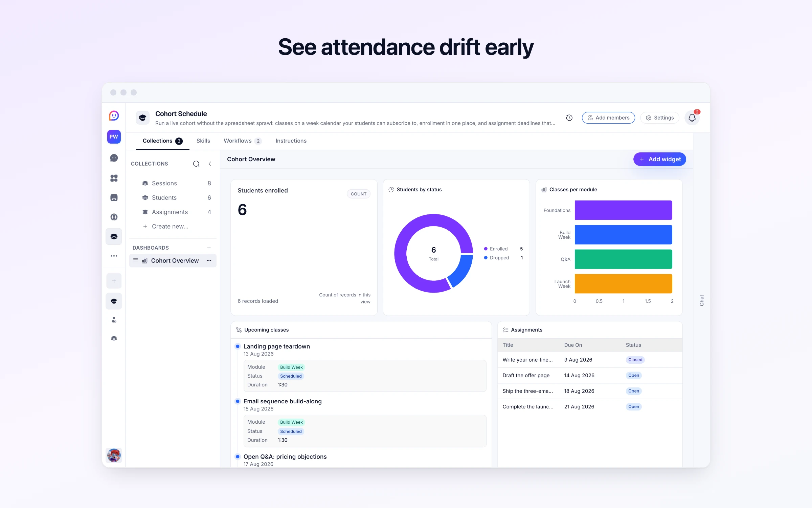Open Landing page teardown class
Screen dimensions: 812x508
(277, 346)
